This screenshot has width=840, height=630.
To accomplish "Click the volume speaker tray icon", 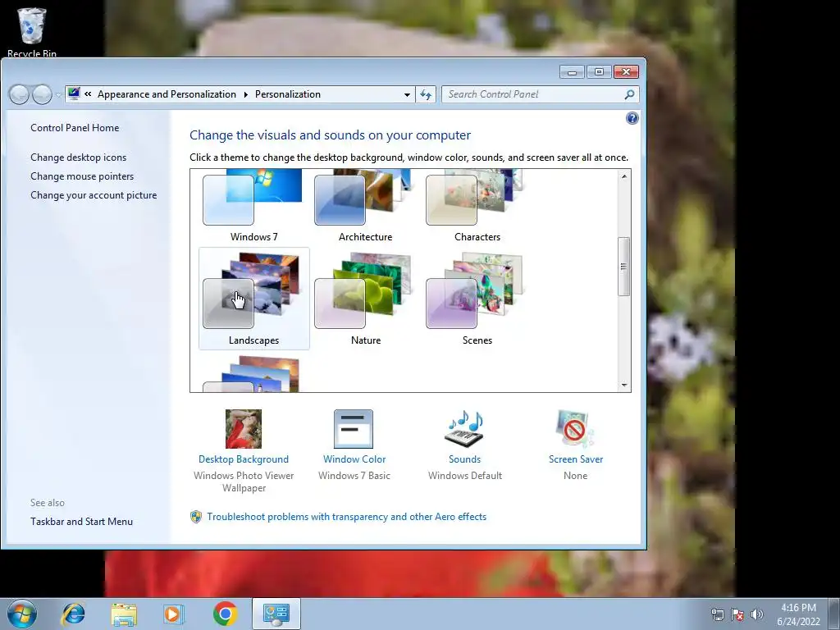I will click(756, 614).
